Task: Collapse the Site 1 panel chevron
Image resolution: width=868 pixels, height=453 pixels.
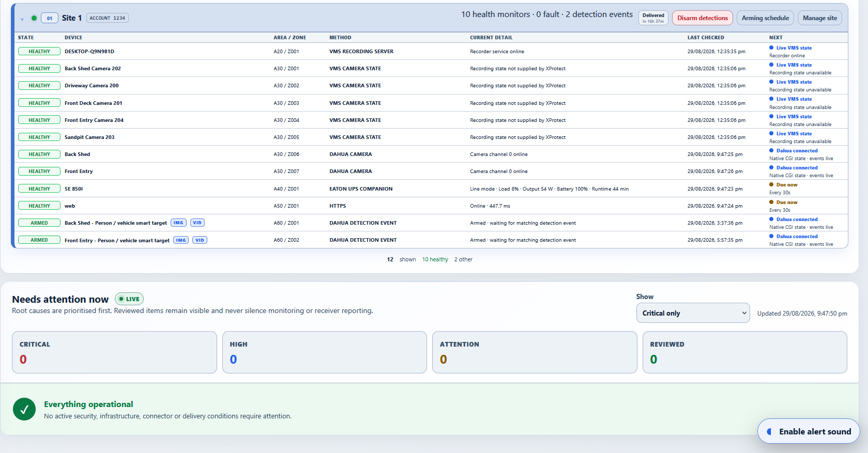Action: pos(22,19)
